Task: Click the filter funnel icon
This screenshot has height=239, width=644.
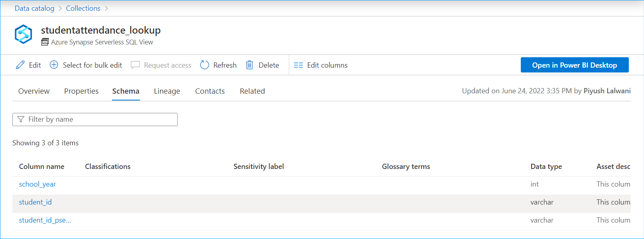Action: 21,119
